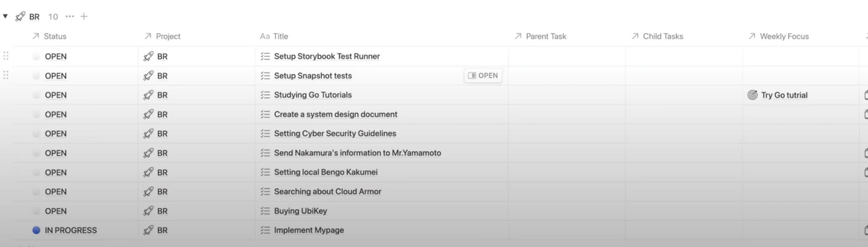Screen dimensions: 868x247
Task: Click checklist icon before Create a system design document
Action: pyautogui.click(x=265, y=115)
